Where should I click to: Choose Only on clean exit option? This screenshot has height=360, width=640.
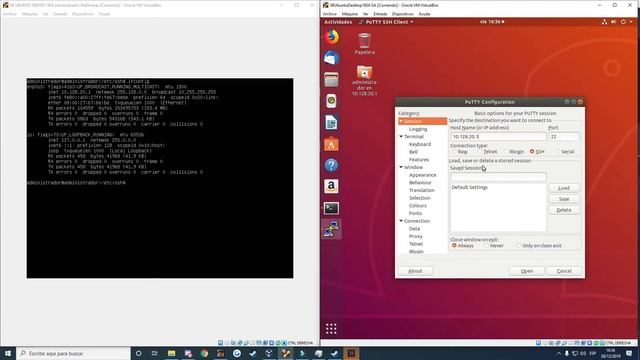[x=539, y=246]
